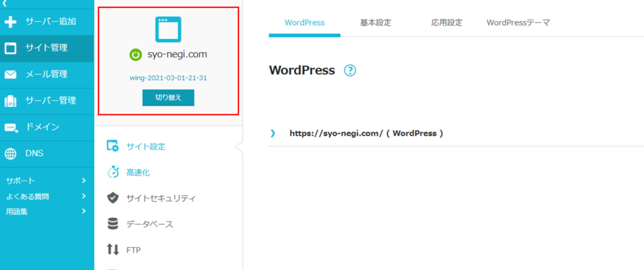The height and width of the screenshot is (270, 644).
Task: Switch to the 基本設定 tab
Action: (375, 23)
